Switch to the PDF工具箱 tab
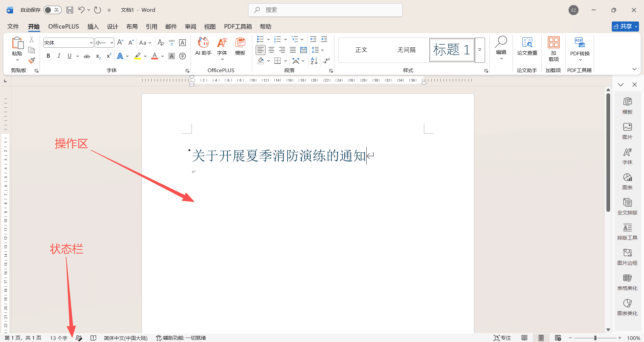This screenshot has width=644, height=342. [x=238, y=27]
